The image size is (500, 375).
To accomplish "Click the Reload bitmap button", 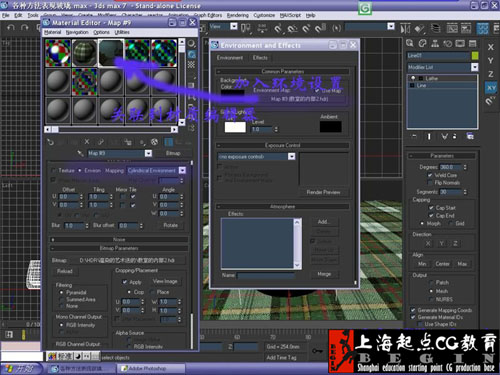I will click(x=65, y=271).
